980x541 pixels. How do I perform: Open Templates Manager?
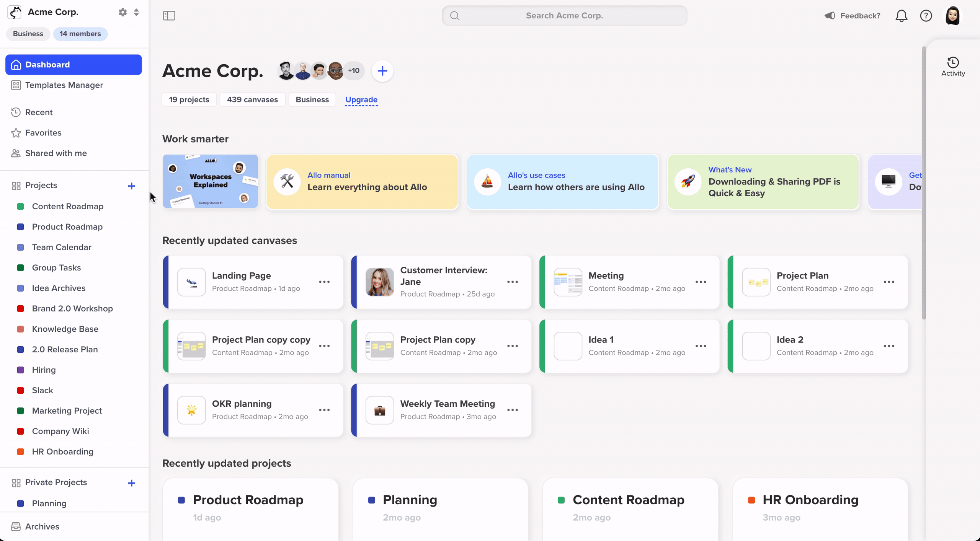pyautogui.click(x=73, y=85)
